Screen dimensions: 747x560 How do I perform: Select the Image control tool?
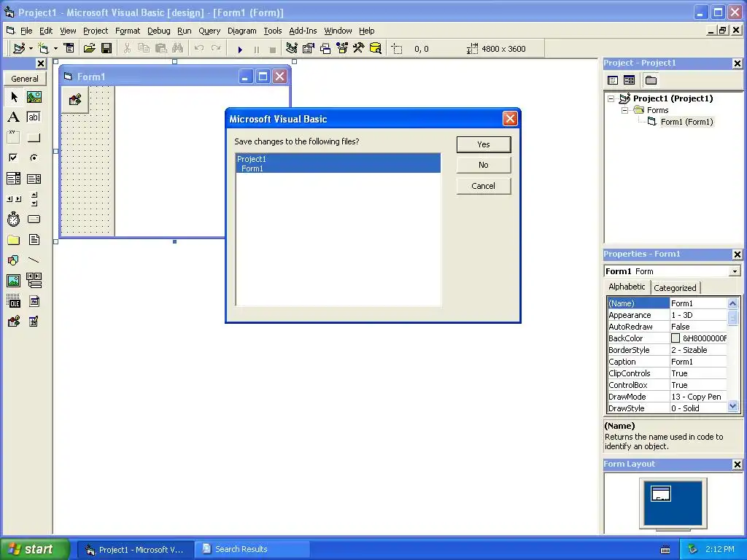(x=14, y=281)
